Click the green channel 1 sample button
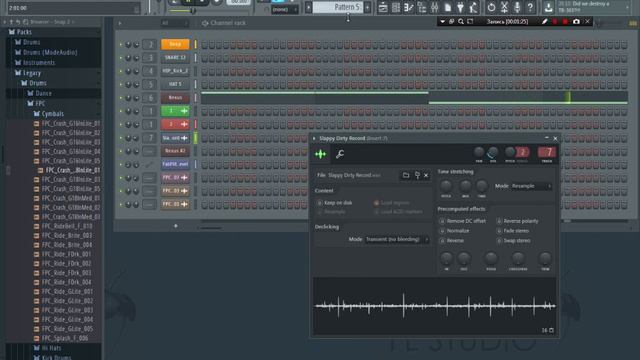This screenshot has width=640, height=360. point(175,111)
